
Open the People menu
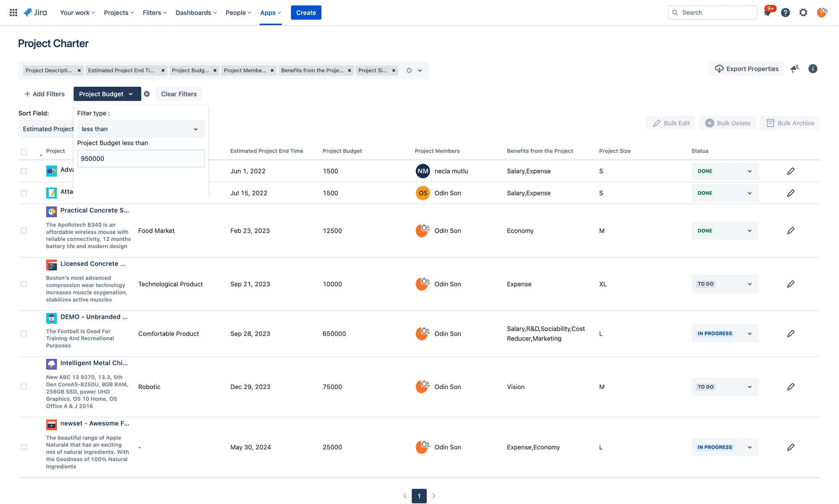point(238,13)
